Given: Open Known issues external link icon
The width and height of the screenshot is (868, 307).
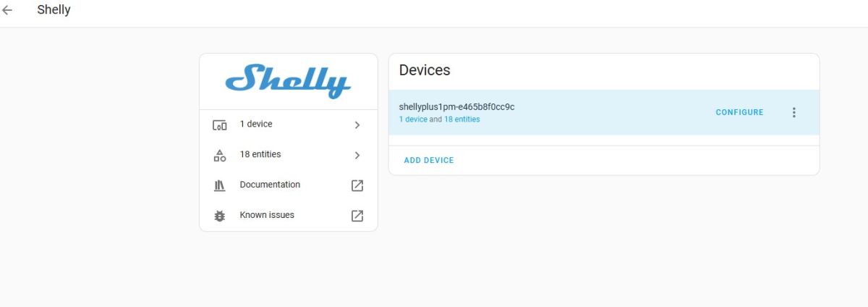Looking at the screenshot, I should tap(357, 216).
